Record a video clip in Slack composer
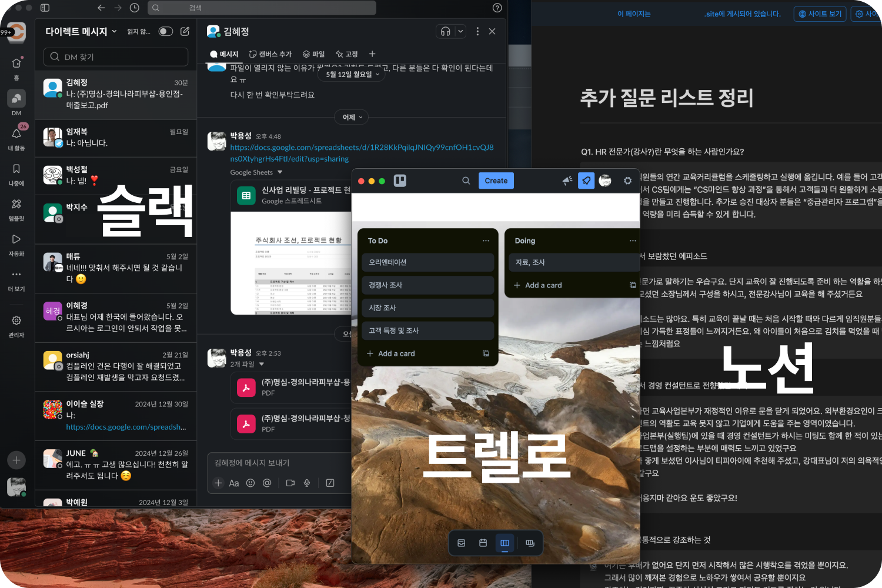The height and width of the screenshot is (588, 882). tap(290, 483)
